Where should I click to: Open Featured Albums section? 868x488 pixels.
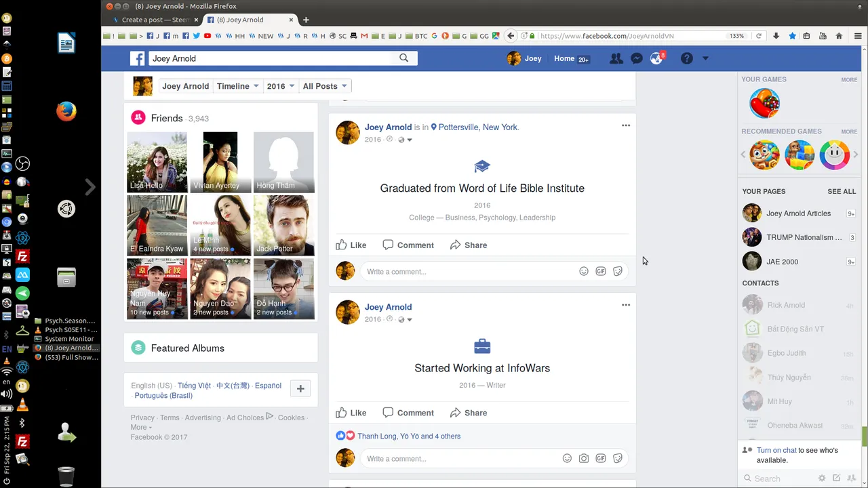(187, 348)
